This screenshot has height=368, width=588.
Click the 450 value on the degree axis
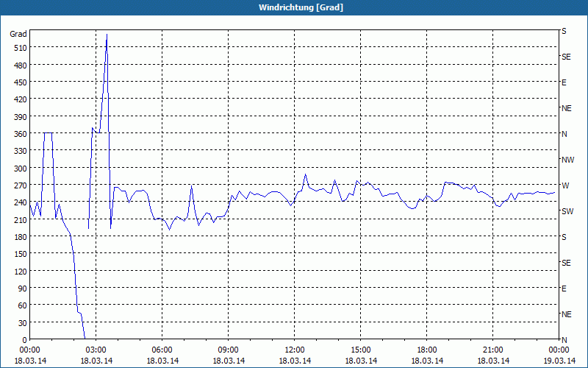[x=21, y=82]
